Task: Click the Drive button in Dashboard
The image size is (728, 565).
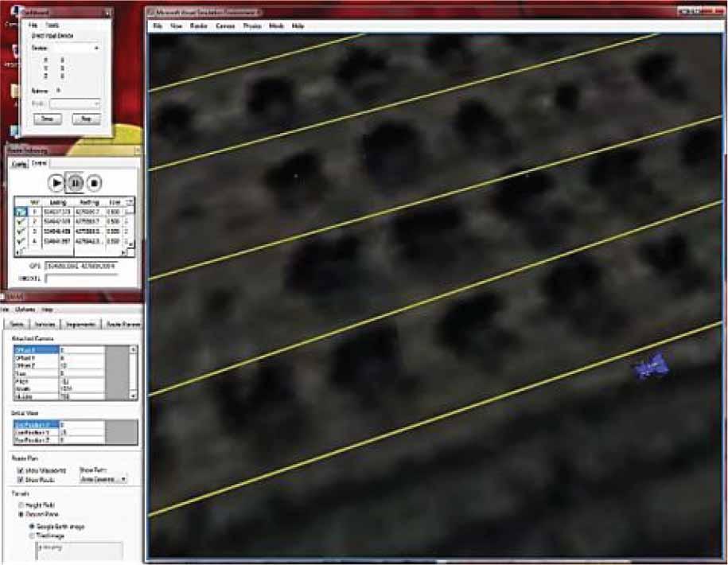Action: click(x=48, y=119)
